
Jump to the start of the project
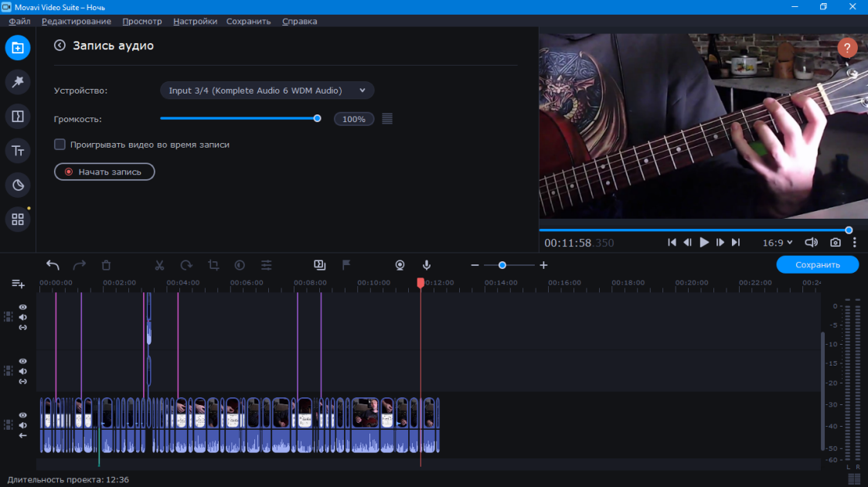coord(672,243)
